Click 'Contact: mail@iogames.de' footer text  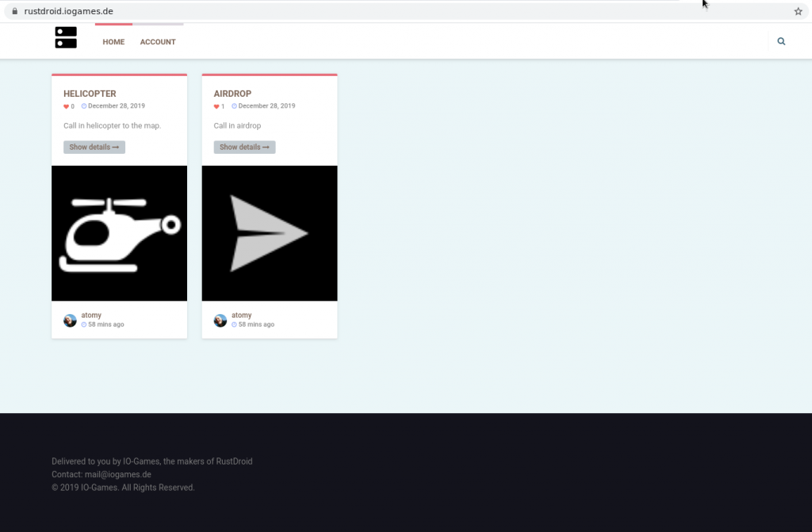[x=101, y=474]
